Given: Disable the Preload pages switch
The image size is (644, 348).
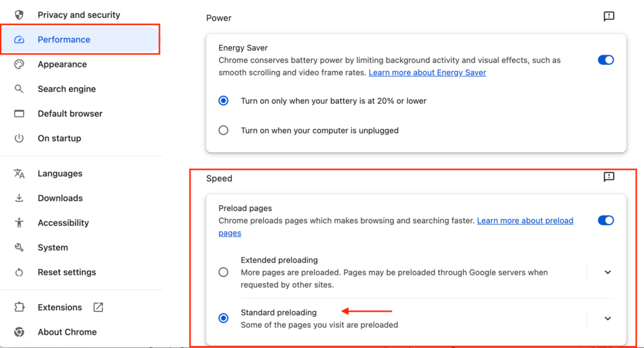Looking at the screenshot, I should tap(606, 221).
